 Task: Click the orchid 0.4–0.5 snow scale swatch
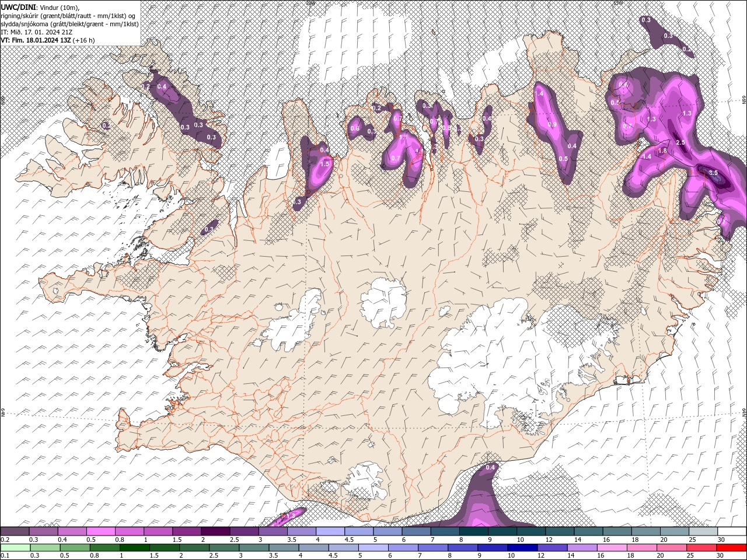[x=72, y=531]
